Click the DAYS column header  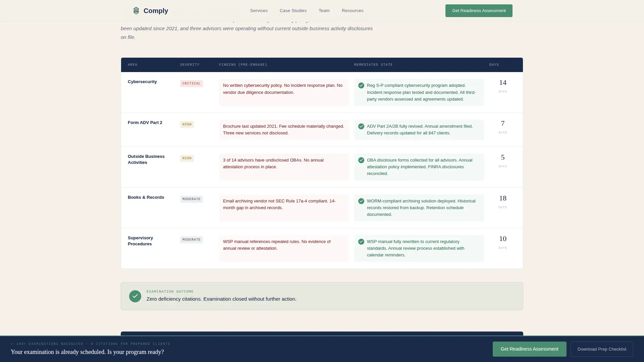click(x=494, y=65)
